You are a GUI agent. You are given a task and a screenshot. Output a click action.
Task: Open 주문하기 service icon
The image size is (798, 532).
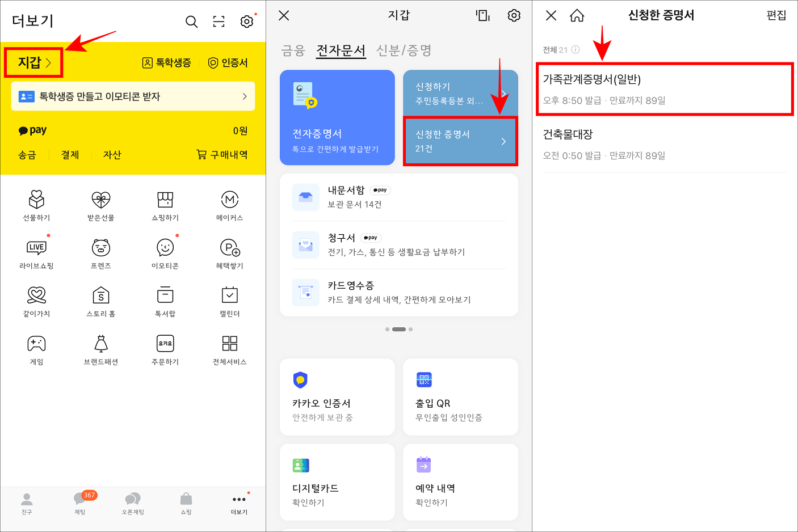tap(165, 349)
